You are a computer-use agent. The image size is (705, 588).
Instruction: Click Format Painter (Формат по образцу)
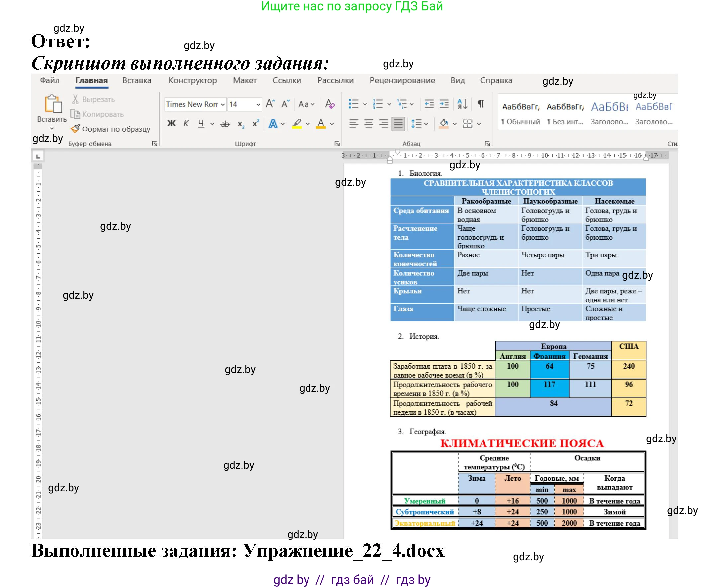[x=111, y=129]
